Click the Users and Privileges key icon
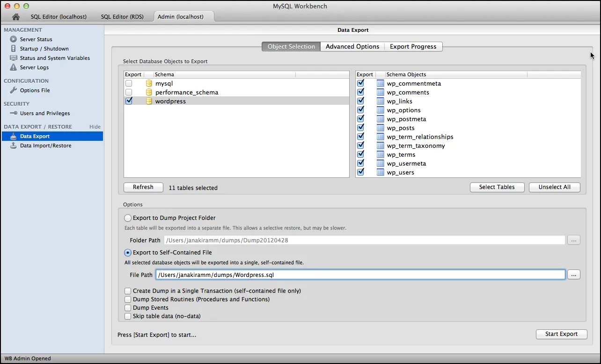The width and height of the screenshot is (601, 364). click(13, 113)
